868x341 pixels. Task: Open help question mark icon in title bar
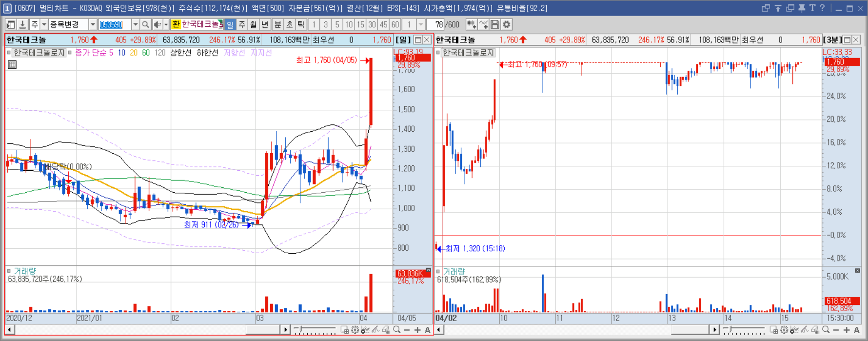pos(822,8)
